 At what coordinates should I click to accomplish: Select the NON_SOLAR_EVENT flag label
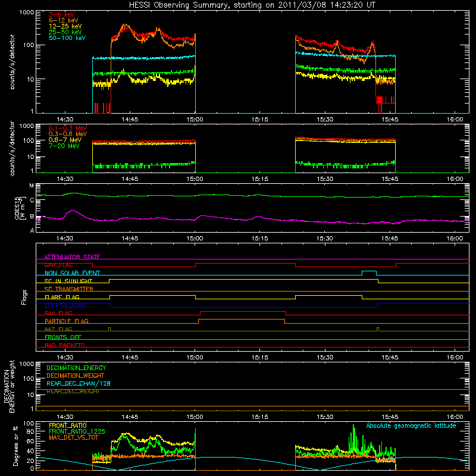pyautogui.click(x=72, y=273)
